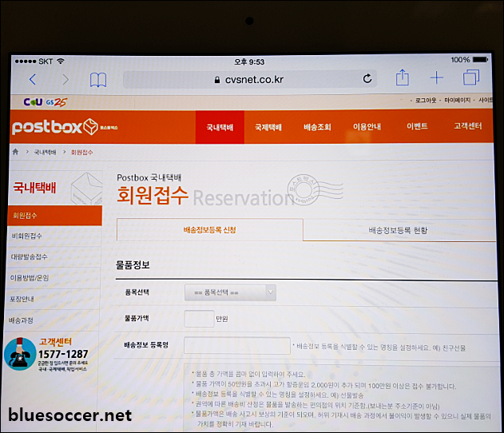Tap the Safari back arrow
Viewport: 504px width, 433px height.
pyautogui.click(x=33, y=79)
